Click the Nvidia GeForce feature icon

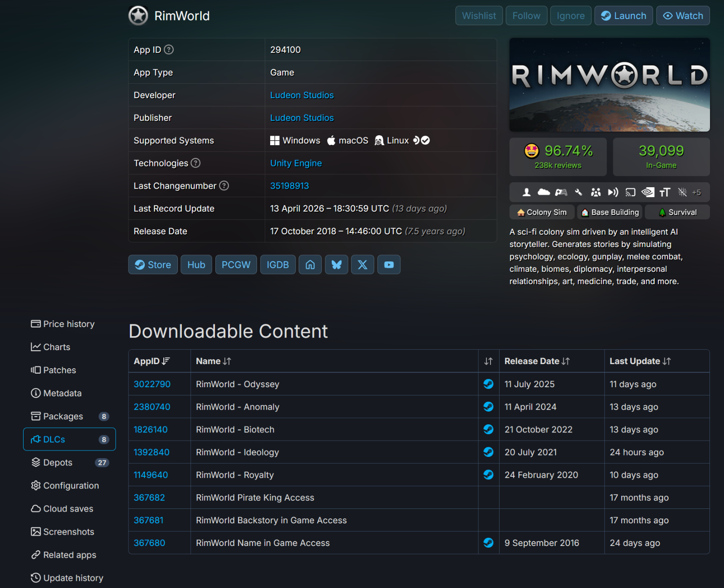pos(648,192)
